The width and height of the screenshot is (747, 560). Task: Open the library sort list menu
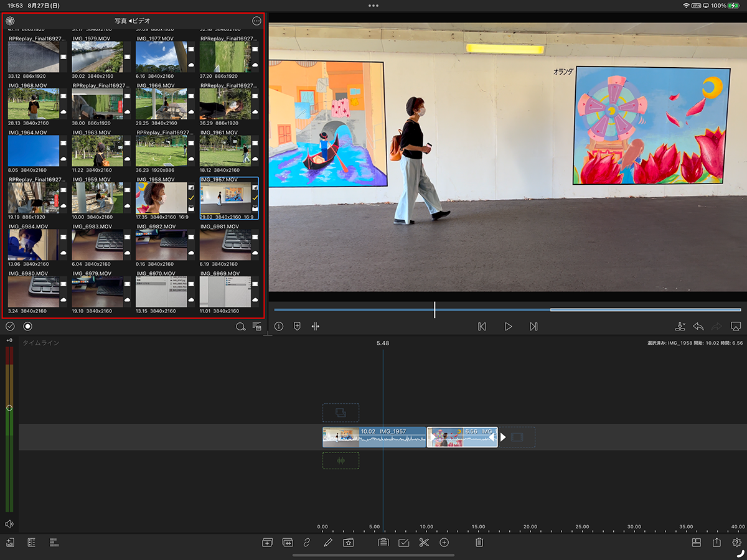256,327
